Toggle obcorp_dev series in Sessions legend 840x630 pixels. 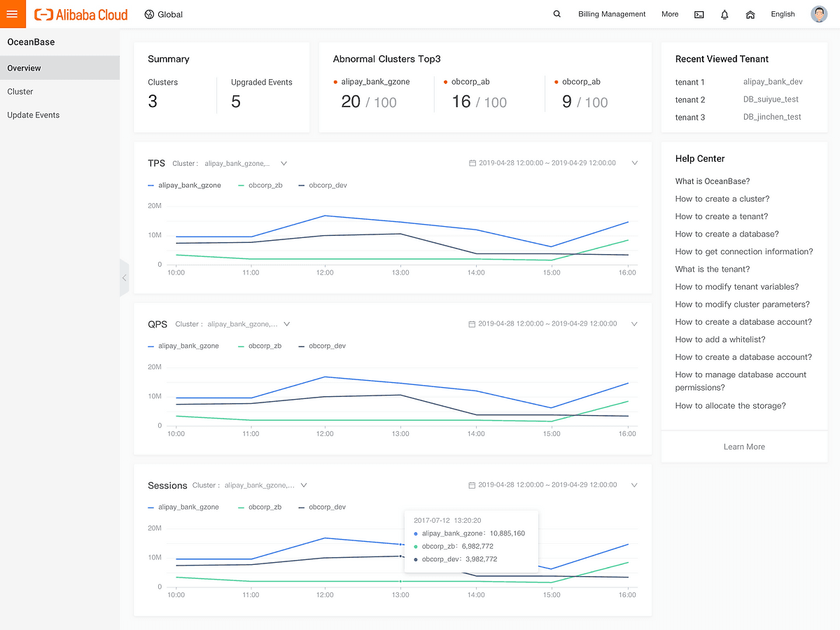click(x=323, y=507)
